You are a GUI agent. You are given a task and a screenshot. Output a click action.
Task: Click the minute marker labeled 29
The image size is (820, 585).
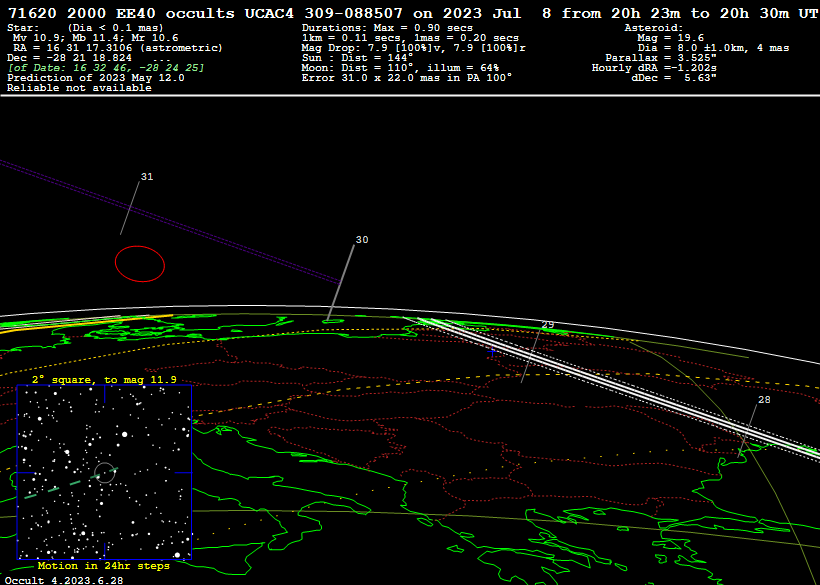548,325
